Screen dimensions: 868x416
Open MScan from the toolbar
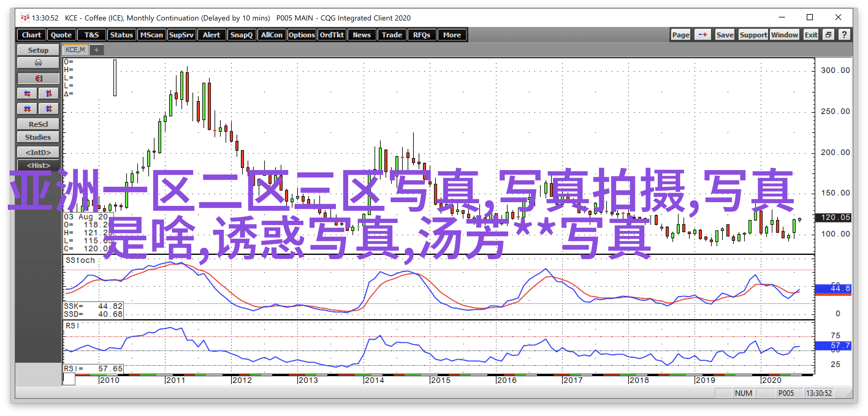point(151,35)
